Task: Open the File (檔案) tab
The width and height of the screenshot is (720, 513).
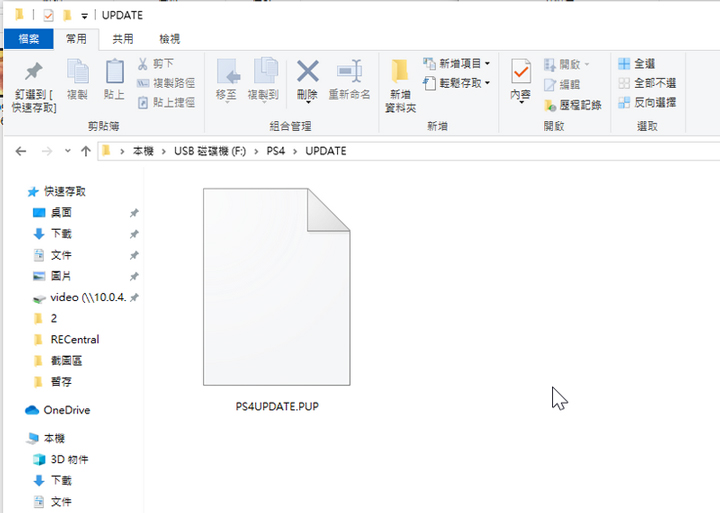Action: coord(28,39)
